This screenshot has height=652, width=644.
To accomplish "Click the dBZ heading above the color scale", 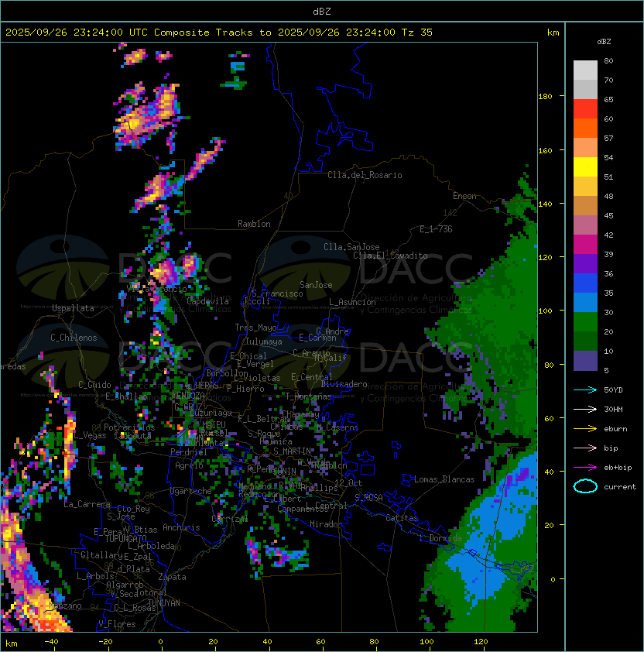I will (x=604, y=42).
